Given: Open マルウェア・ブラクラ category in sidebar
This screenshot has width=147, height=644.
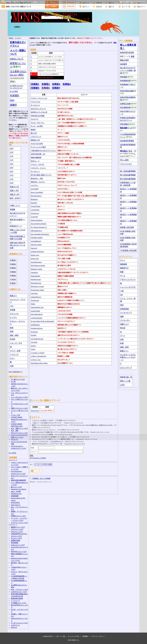Looking at the screenshot, I should click(x=18, y=301).
